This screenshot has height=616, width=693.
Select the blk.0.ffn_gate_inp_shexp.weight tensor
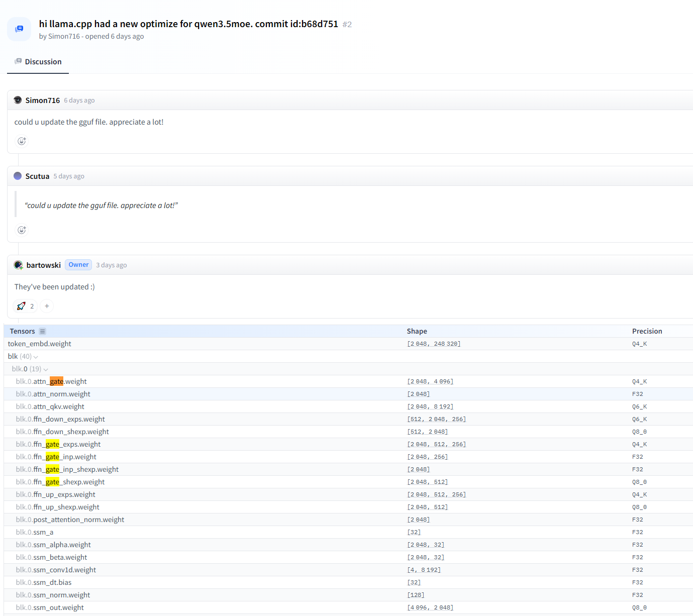click(x=348, y=469)
